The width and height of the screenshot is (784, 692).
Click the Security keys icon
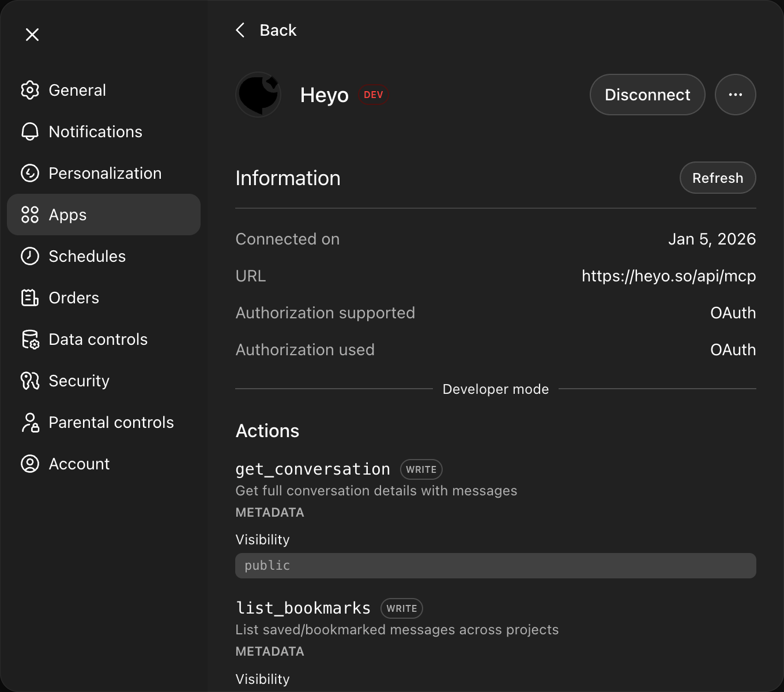[30, 381]
